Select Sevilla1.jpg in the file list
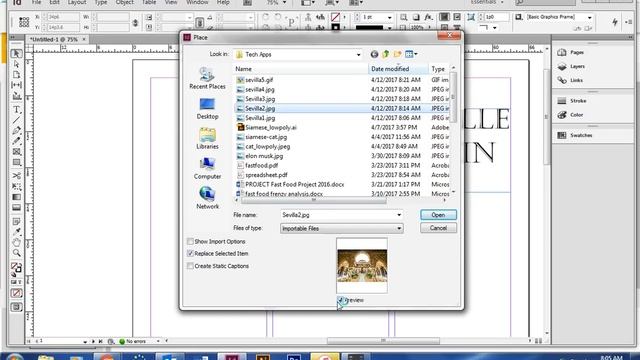The width and height of the screenshot is (640, 360). (x=260, y=118)
